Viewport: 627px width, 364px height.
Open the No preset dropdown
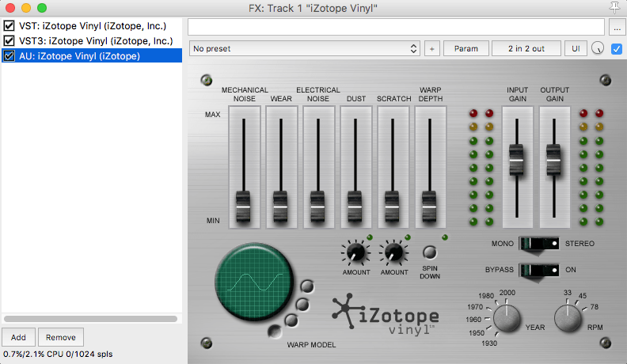304,49
